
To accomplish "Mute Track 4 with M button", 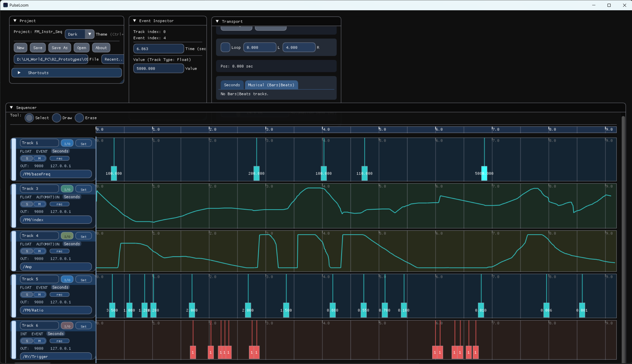I will (x=40, y=251).
